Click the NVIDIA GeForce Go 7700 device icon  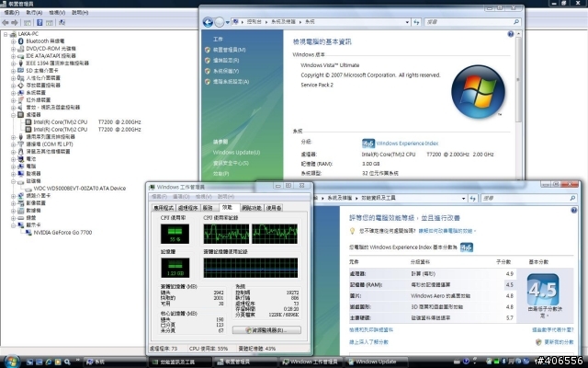click(x=28, y=233)
